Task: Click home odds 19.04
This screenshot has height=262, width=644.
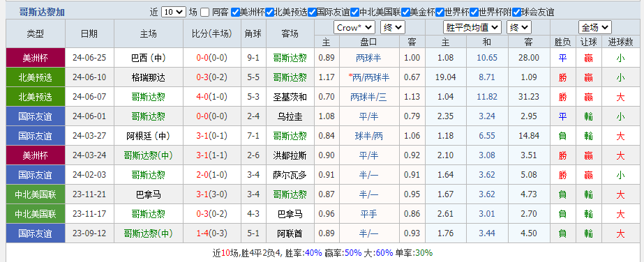Action: click(446, 77)
